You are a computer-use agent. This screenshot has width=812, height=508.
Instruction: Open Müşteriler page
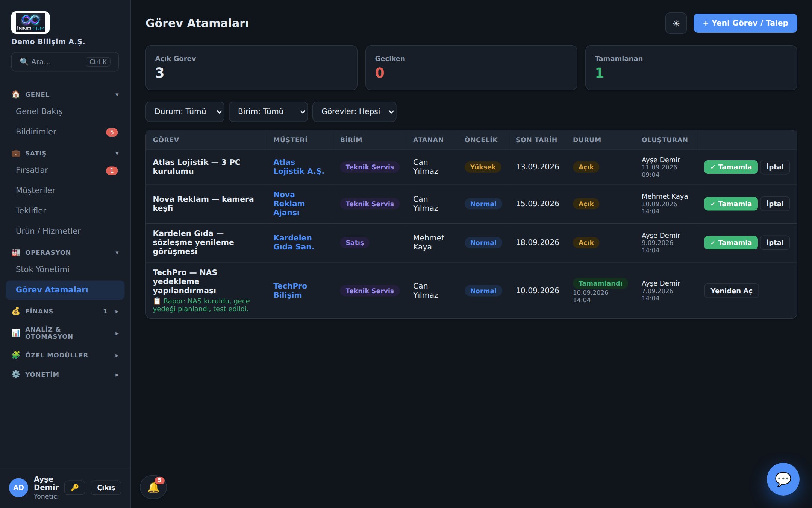(x=65, y=190)
